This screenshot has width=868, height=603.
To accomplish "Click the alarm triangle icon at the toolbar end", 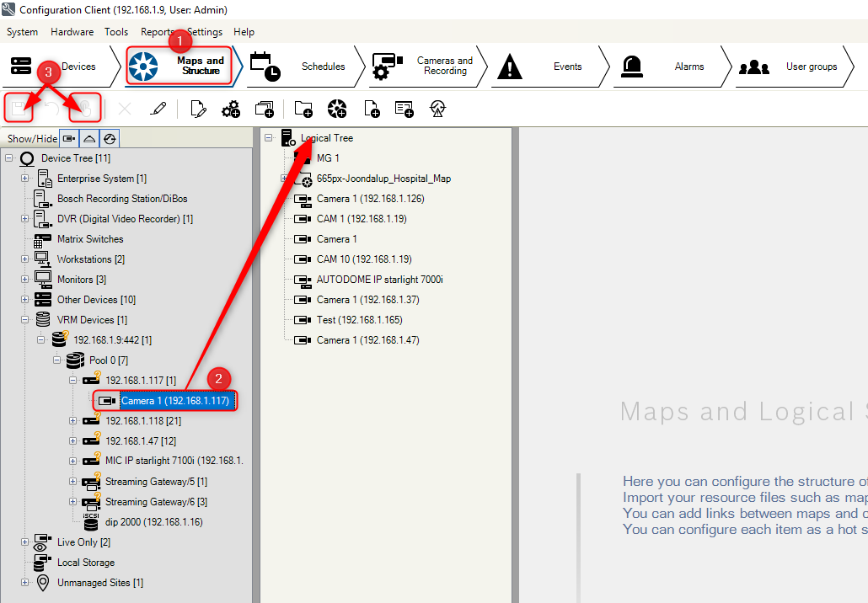I will point(437,109).
